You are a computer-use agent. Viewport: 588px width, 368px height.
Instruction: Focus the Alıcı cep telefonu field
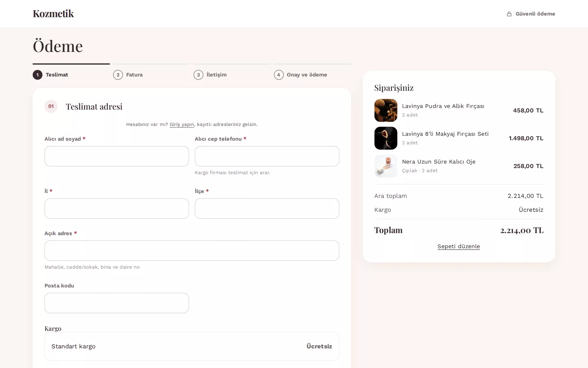[267, 156]
